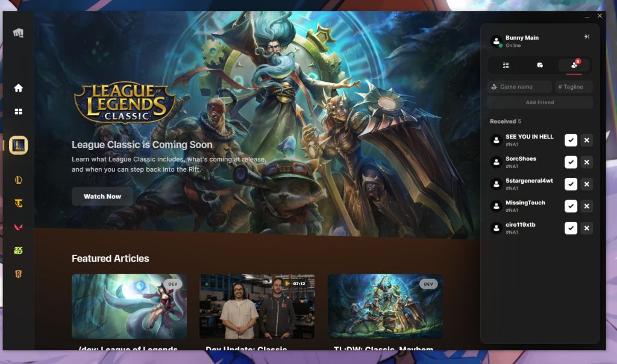Decline 5stargeneral4wt friend request
The image size is (617, 364).
[586, 184]
